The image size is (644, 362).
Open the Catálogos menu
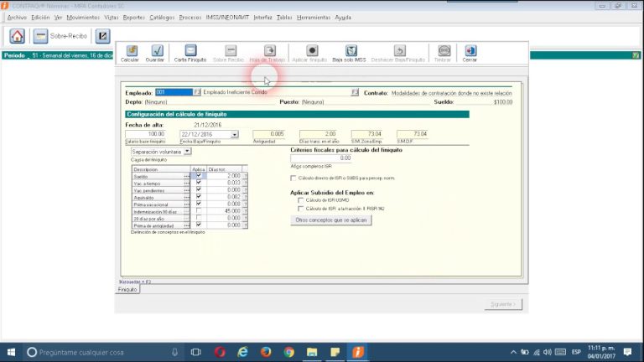(161, 17)
